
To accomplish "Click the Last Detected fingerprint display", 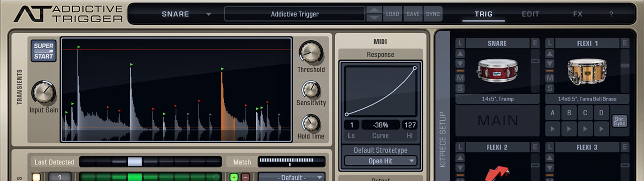I will click(150, 162).
